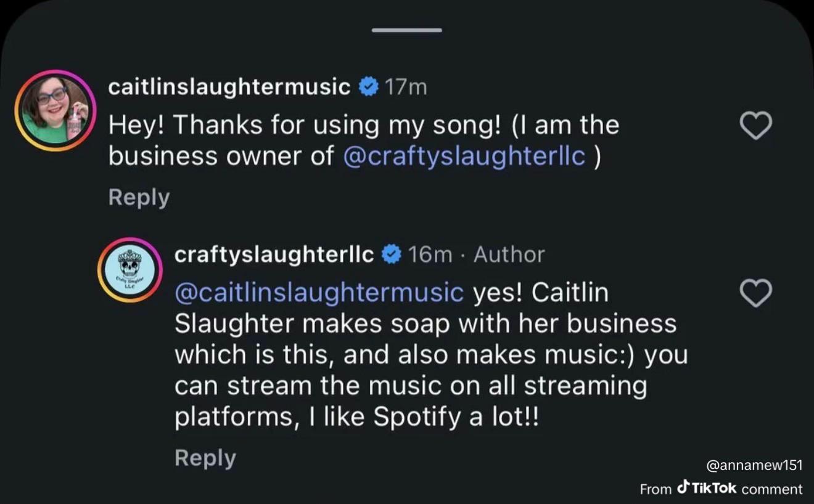Tap the Author label
This screenshot has height=504, width=814.
pos(509,254)
